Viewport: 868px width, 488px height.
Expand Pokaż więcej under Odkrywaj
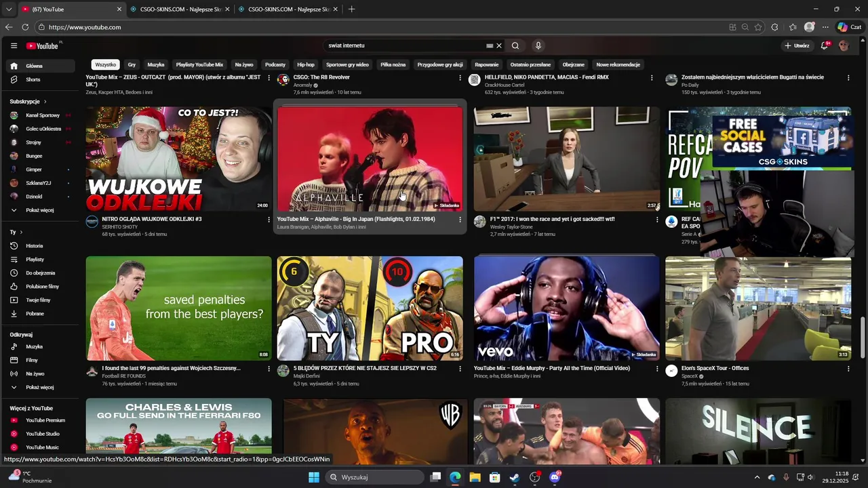tap(39, 387)
